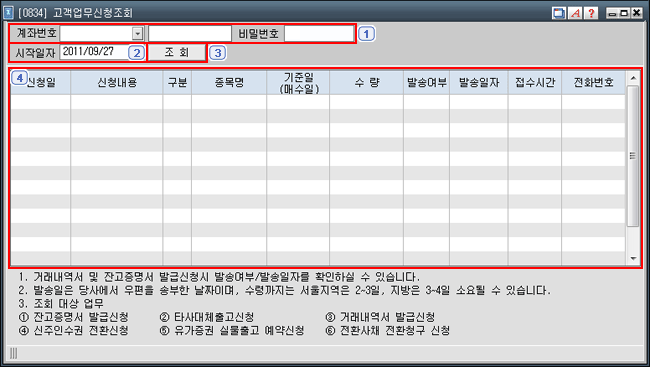Focus the 비밀번호 password field
Image resolution: width=650 pixels, height=367 pixels.
click(x=319, y=34)
